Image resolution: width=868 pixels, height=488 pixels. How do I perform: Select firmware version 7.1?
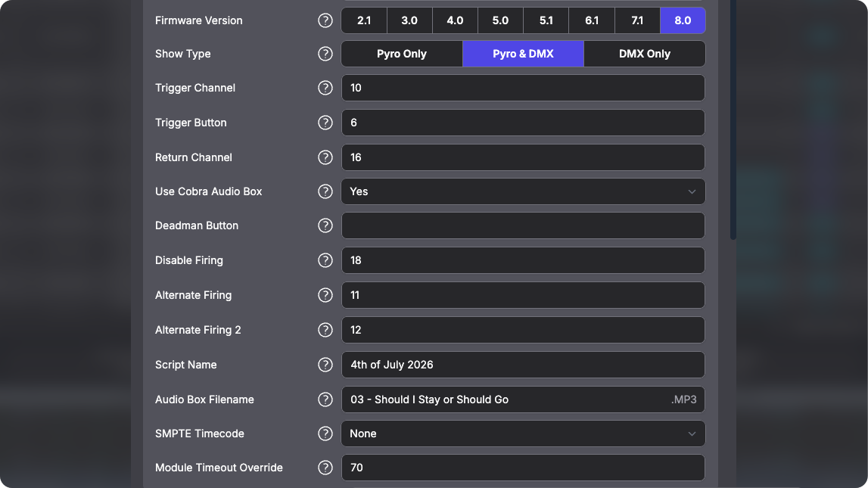pos(637,20)
